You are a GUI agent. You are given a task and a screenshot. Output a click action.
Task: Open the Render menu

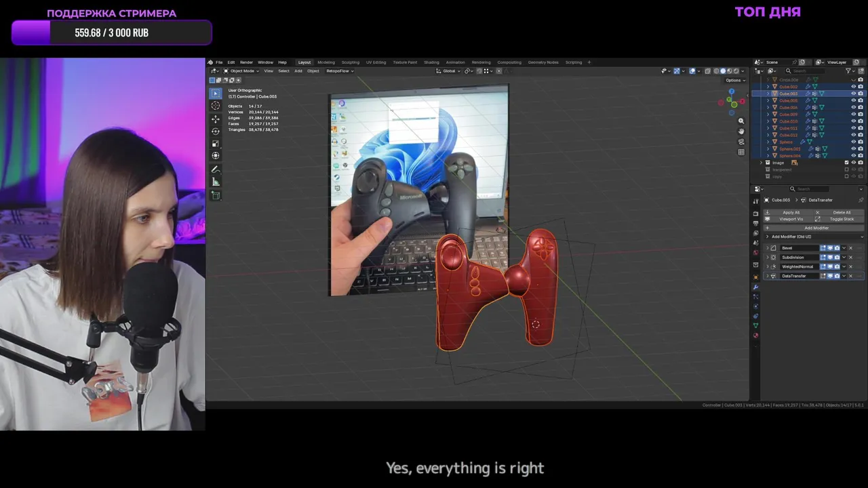point(246,62)
